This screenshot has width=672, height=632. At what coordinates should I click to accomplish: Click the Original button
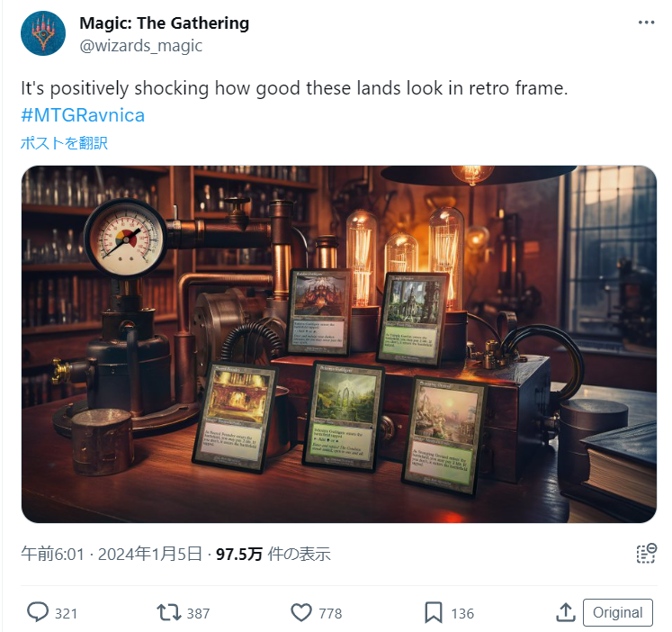[617, 612]
